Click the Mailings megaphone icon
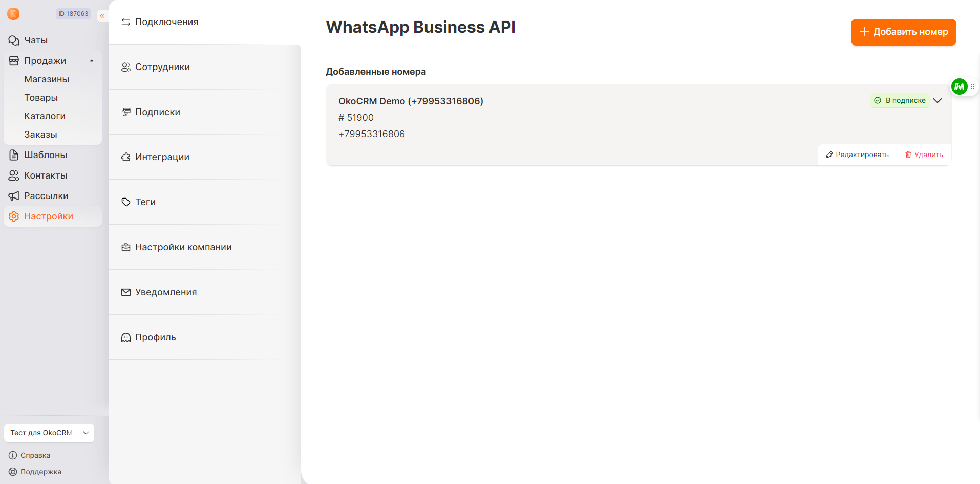Image resolution: width=980 pixels, height=484 pixels. [x=14, y=196]
